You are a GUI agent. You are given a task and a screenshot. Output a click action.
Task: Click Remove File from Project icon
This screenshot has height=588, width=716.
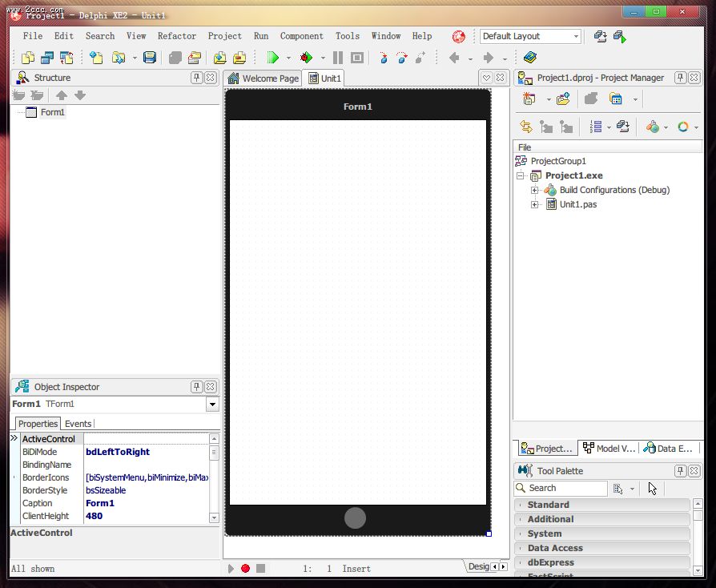click(x=239, y=58)
